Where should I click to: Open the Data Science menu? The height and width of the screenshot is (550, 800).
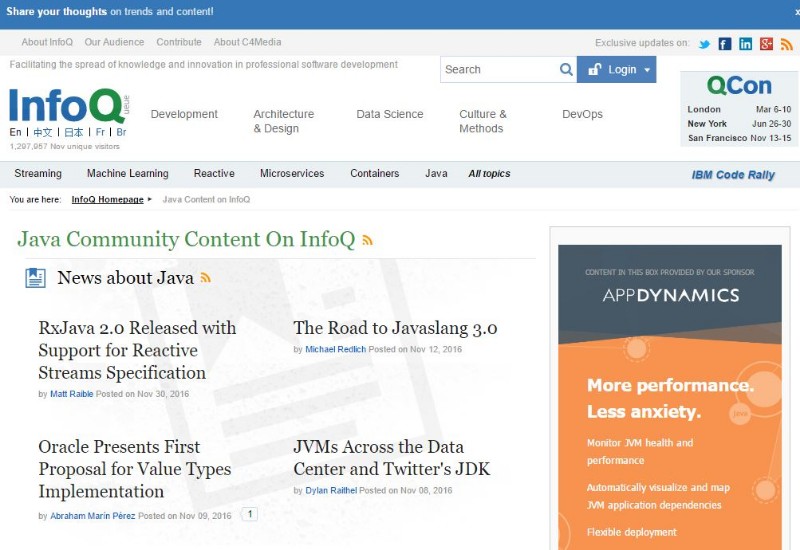(390, 114)
